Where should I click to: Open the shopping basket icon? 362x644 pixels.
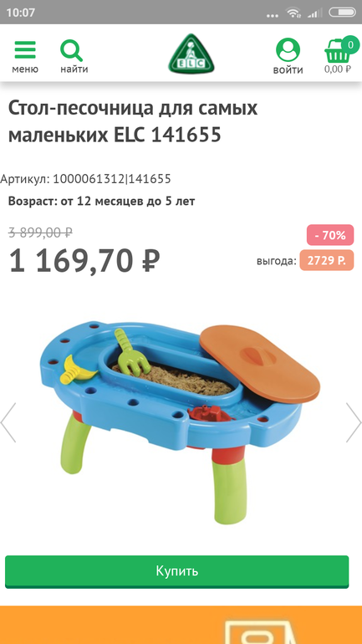(337, 50)
